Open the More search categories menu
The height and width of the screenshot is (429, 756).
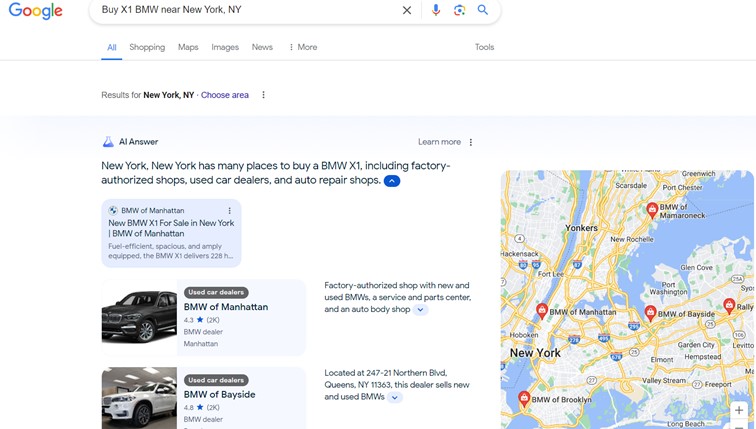click(x=303, y=47)
